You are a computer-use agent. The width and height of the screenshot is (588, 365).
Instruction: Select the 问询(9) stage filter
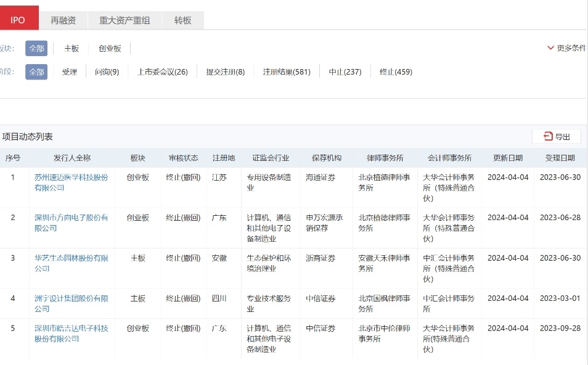point(108,72)
